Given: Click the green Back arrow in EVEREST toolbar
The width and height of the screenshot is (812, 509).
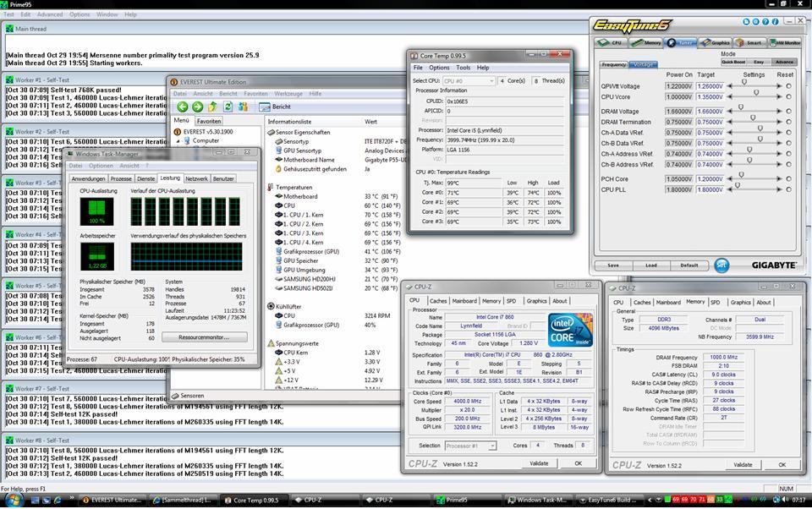Looking at the screenshot, I should point(183,107).
